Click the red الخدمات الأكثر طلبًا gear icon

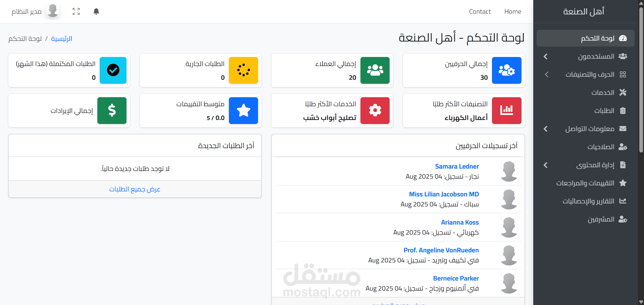point(375,111)
